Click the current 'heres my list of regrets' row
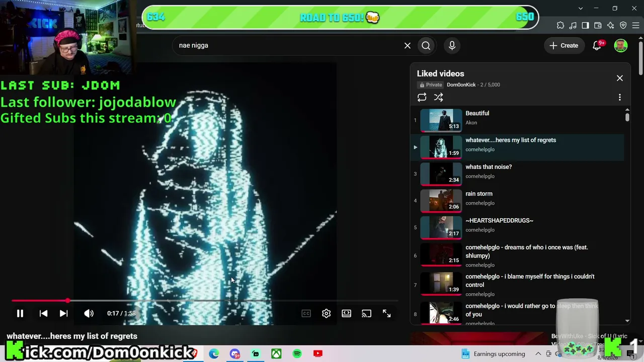 coord(518,147)
